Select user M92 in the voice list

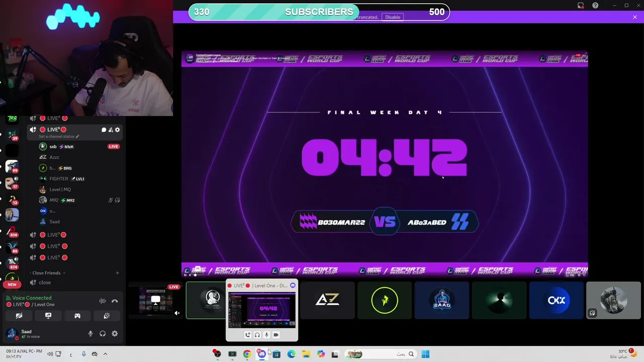pyautogui.click(x=79, y=200)
